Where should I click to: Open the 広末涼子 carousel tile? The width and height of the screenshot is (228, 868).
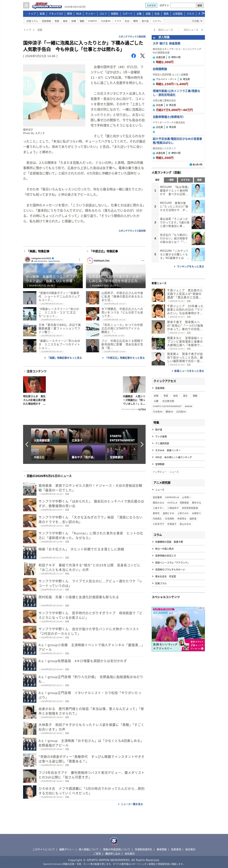(87, 436)
